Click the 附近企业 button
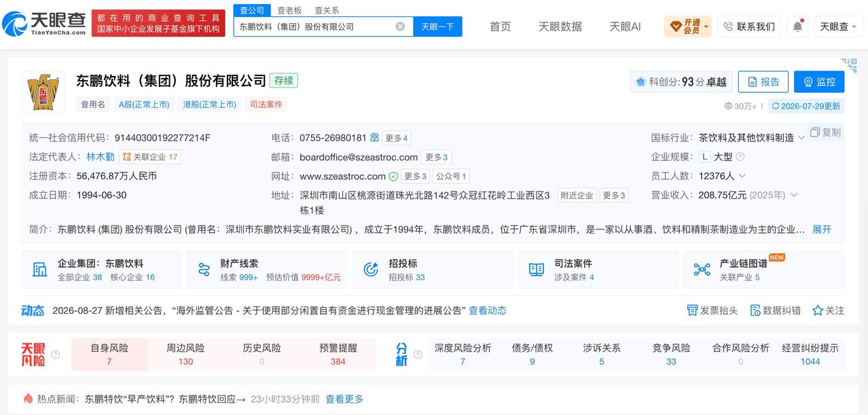The height and width of the screenshot is (415, 868). 577,196
